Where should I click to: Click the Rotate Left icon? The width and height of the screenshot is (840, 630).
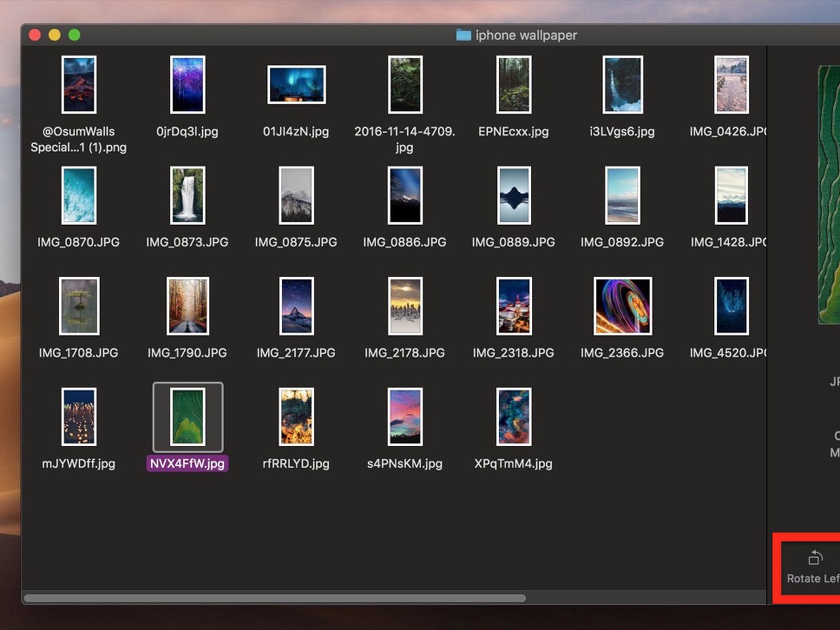point(815,558)
